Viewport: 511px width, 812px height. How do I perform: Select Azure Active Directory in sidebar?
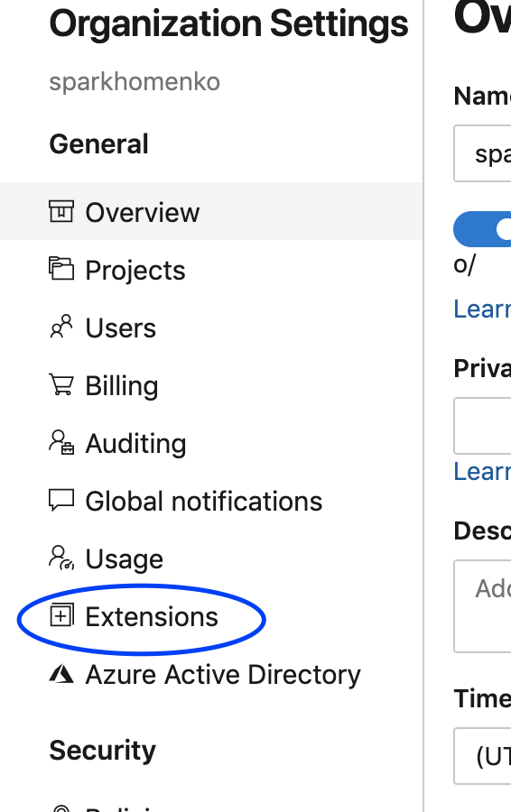point(211,674)
